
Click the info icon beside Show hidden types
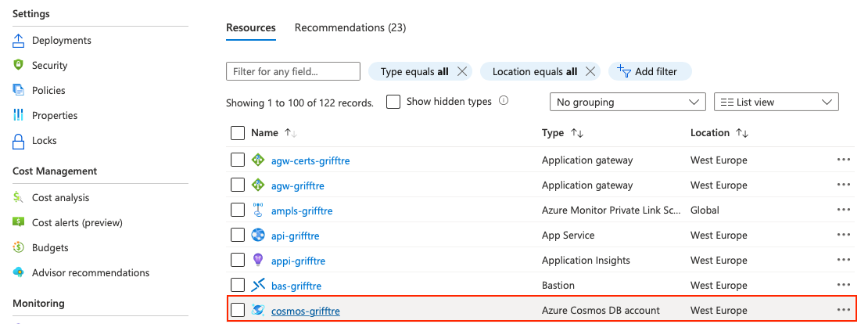(x=504, y=101)
